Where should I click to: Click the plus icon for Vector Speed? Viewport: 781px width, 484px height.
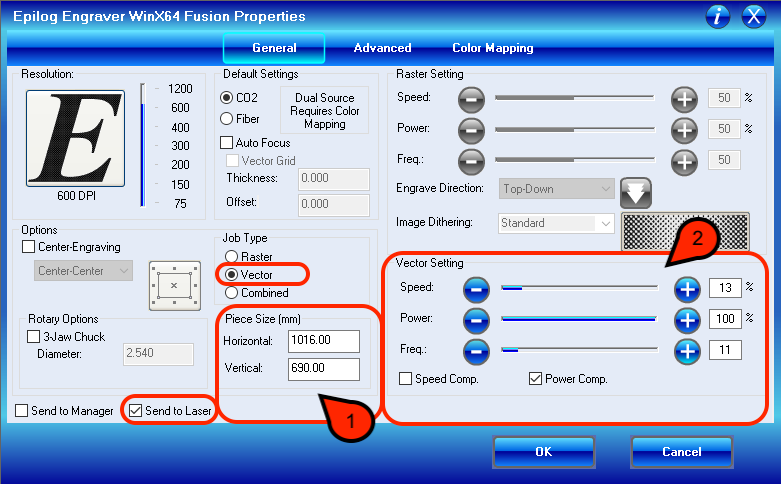686,289
